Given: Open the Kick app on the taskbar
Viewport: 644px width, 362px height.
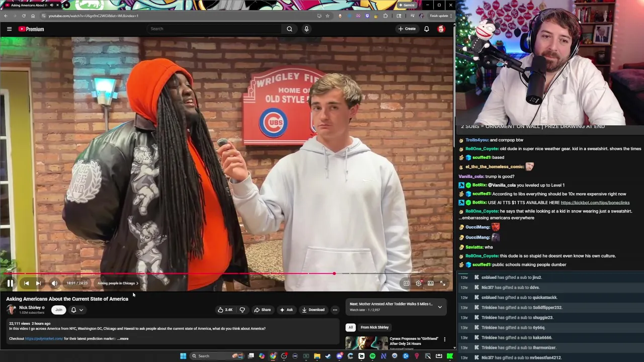Looking at the screenshot, I should tap(450, 356).
